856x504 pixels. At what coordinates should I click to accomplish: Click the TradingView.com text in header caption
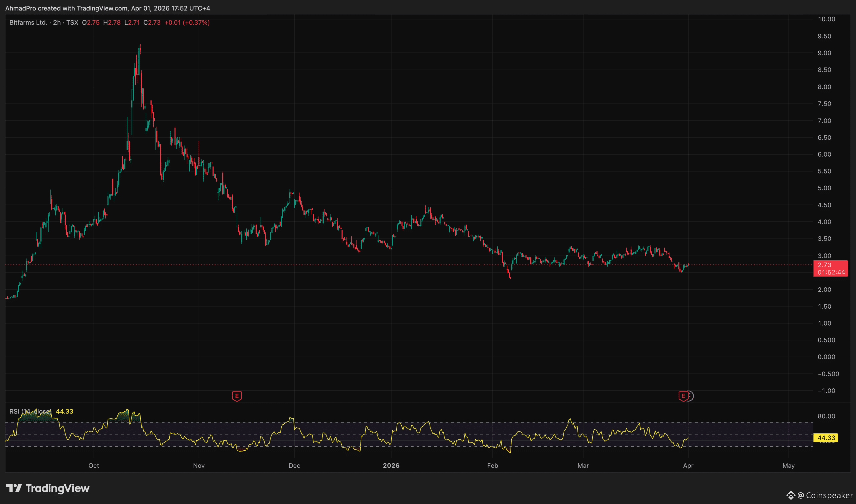pos(102,8)
